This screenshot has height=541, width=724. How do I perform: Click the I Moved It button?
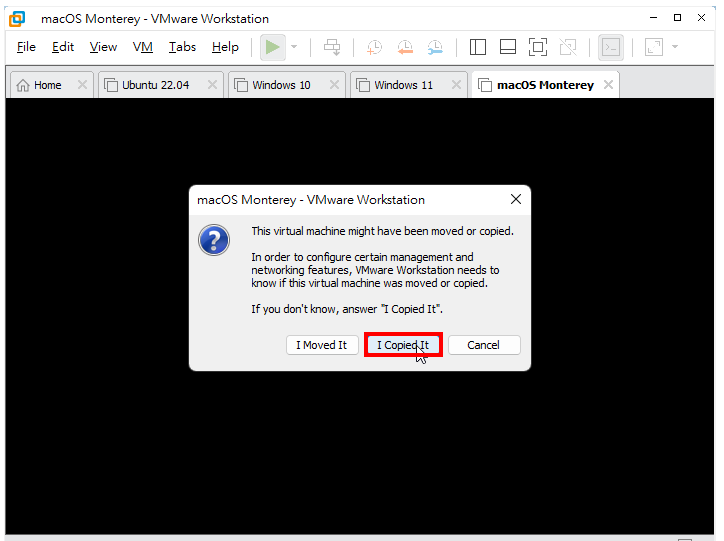322,345
